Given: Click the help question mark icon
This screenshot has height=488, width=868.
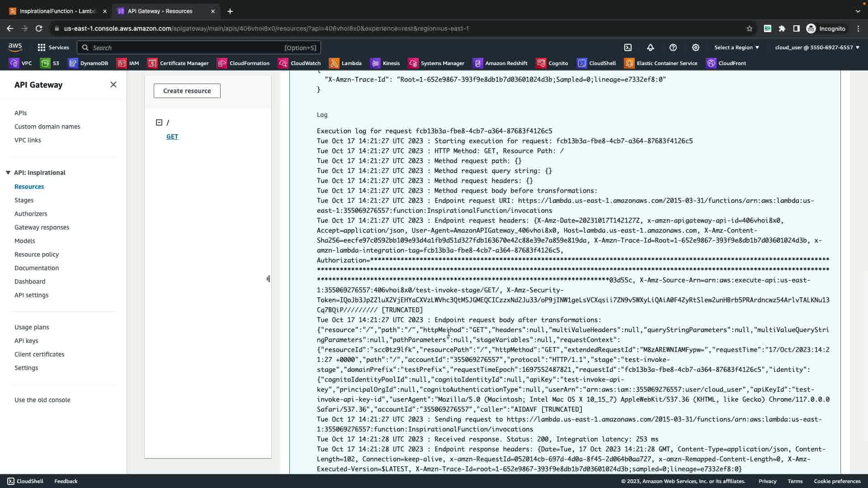Looking at the screenshot, I should tap(673, 47).
